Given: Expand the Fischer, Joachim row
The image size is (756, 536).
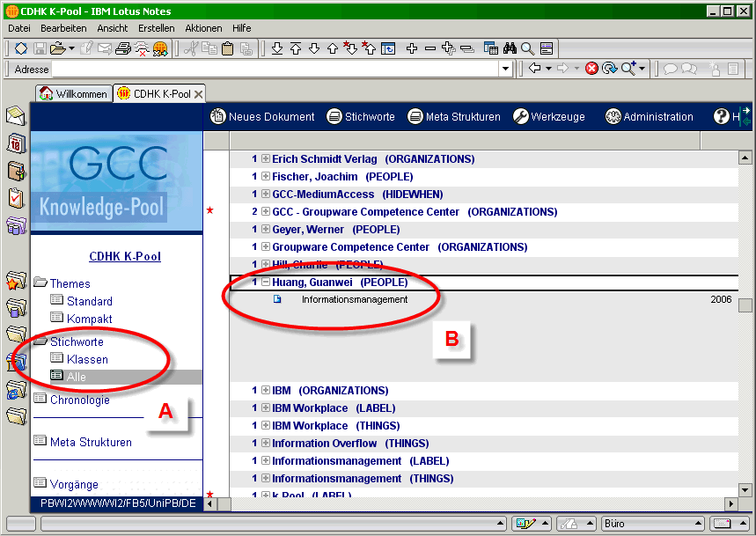Looking at the screenshot, I should 266,176.
